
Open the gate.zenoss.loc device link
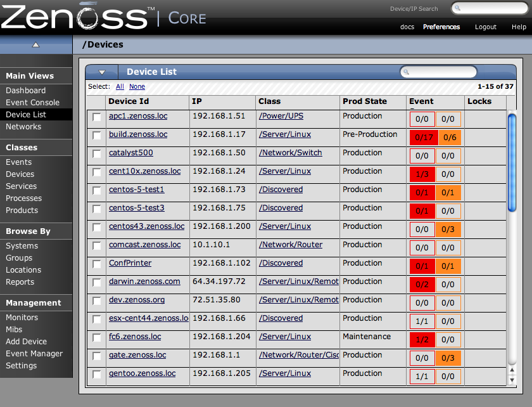tap(137, 355)
